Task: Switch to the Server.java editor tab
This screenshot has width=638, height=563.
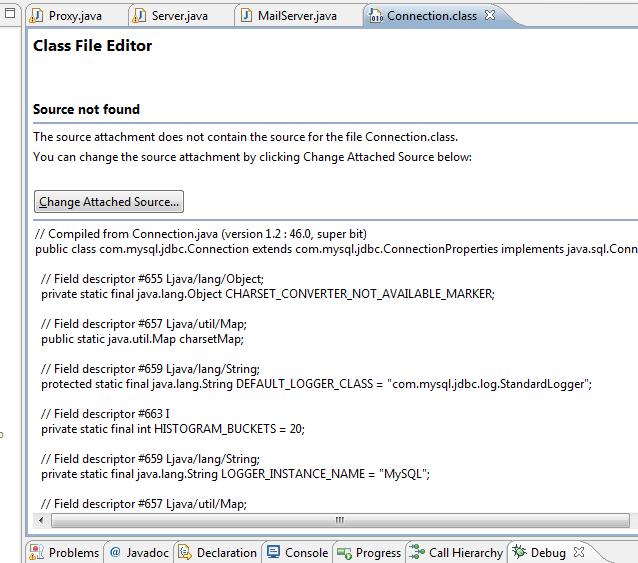Action: 179,16
